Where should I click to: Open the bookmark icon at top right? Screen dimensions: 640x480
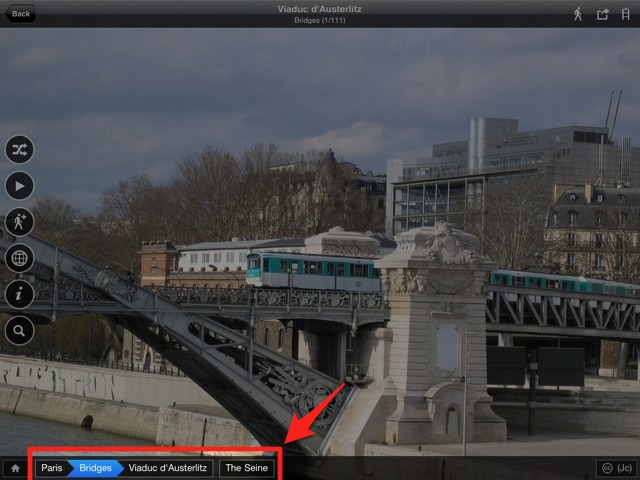tap(625, 14)
